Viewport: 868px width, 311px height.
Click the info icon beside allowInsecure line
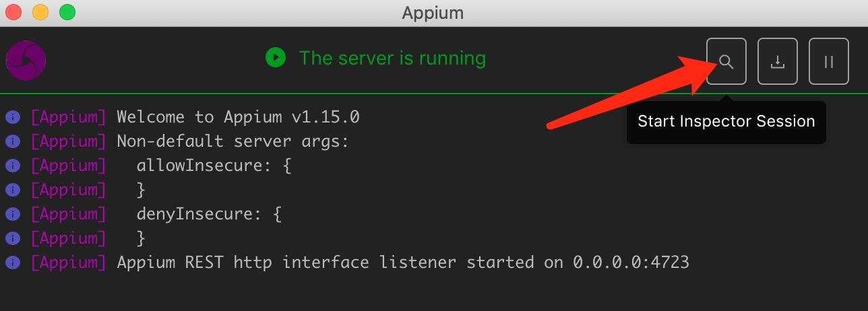[x=12, y=166]
